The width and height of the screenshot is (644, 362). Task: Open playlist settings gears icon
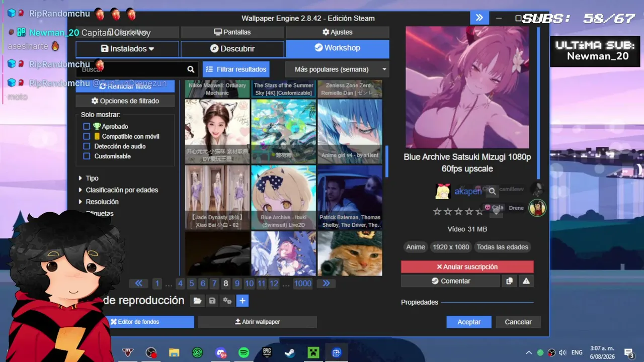coord(227,301)
